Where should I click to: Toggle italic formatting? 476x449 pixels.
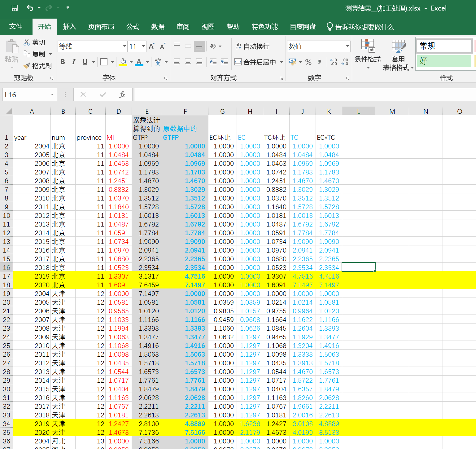(74, 62)
